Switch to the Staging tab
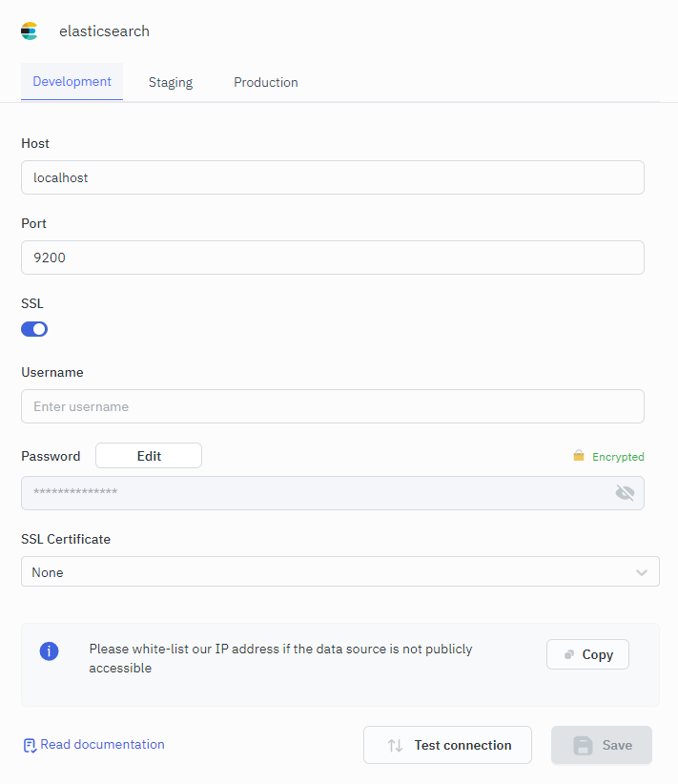Image resolution: width=678 pixels, height=784 pixels. coord(171,83)
